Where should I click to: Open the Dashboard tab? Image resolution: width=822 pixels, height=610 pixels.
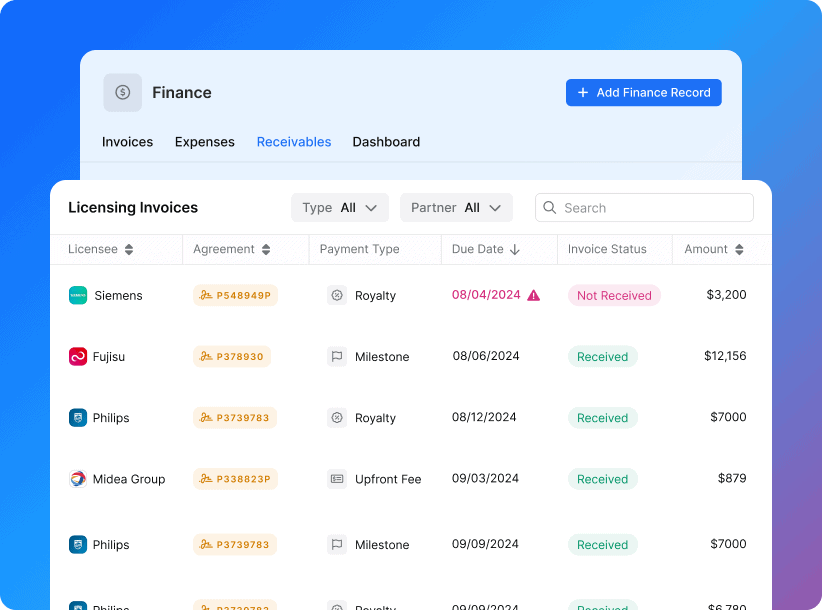(x=386, y=142)
